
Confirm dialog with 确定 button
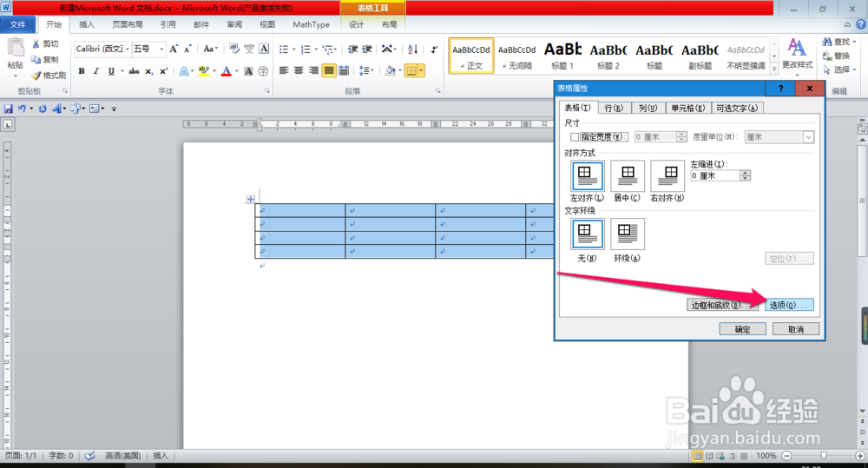(742, 330)
